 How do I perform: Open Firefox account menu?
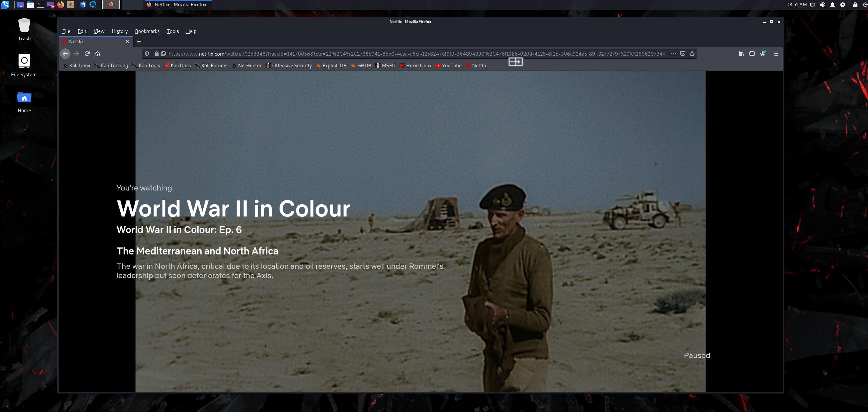763,54
